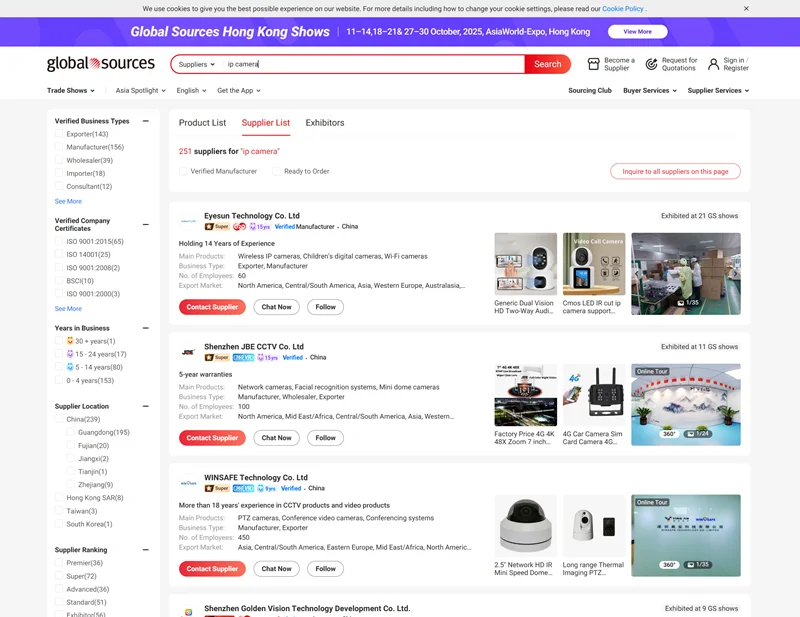Follow Eyesun Technology Co. Ltd

[x=326, y=307]
